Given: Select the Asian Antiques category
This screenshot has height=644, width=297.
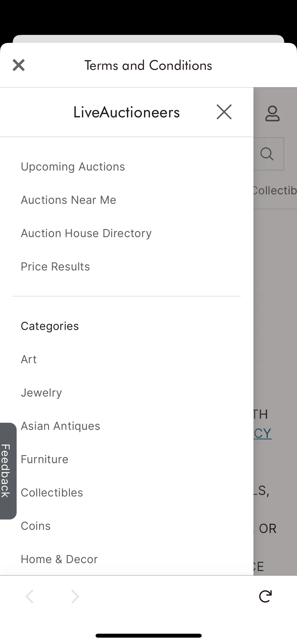Looking at the screenshot, I should pos(61,426).
